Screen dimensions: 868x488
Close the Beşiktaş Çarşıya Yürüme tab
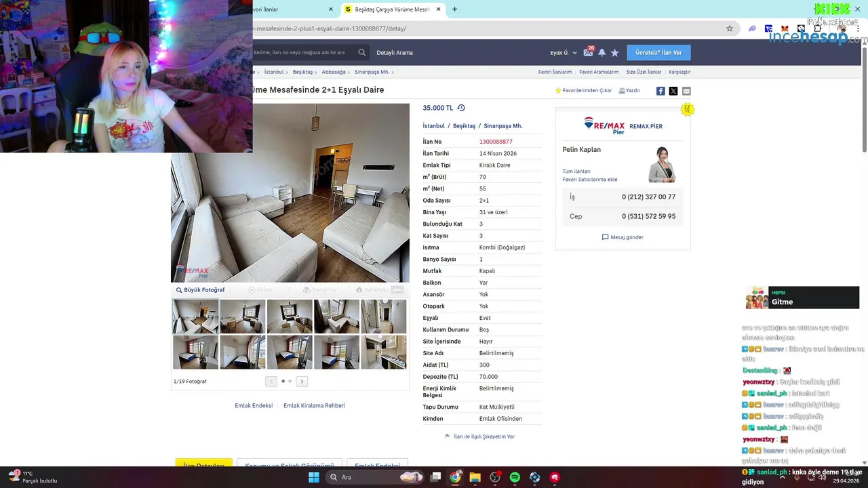(x=439, y=9)
